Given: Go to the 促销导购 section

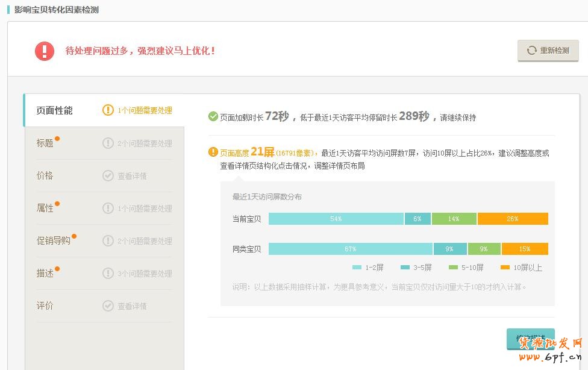Looking at the screenshot, I should 54,240.
